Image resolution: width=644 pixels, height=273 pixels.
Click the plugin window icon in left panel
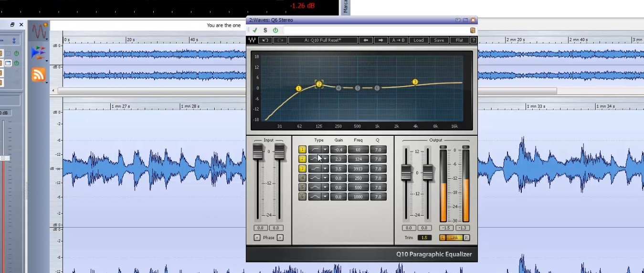point(8,63)
